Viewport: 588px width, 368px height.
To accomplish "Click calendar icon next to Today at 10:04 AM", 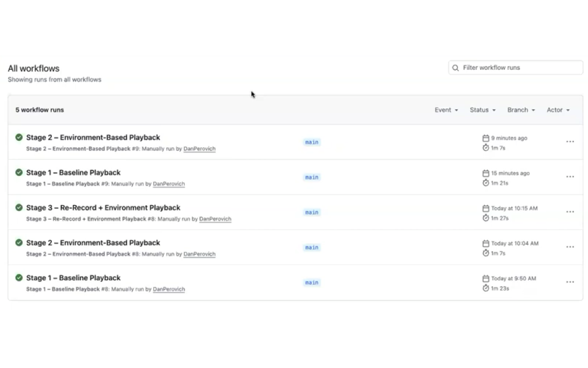I will pyautogui.click(x=486, y=244).
